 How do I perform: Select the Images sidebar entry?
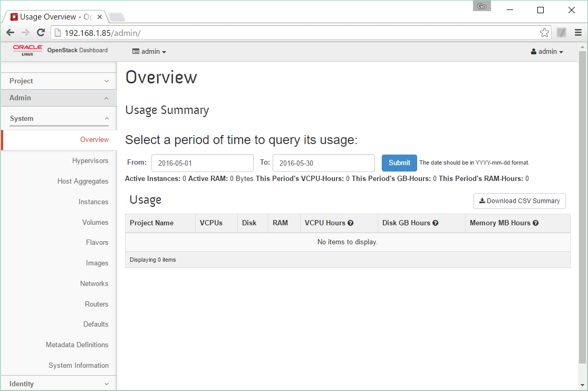(x=98, y=263)
